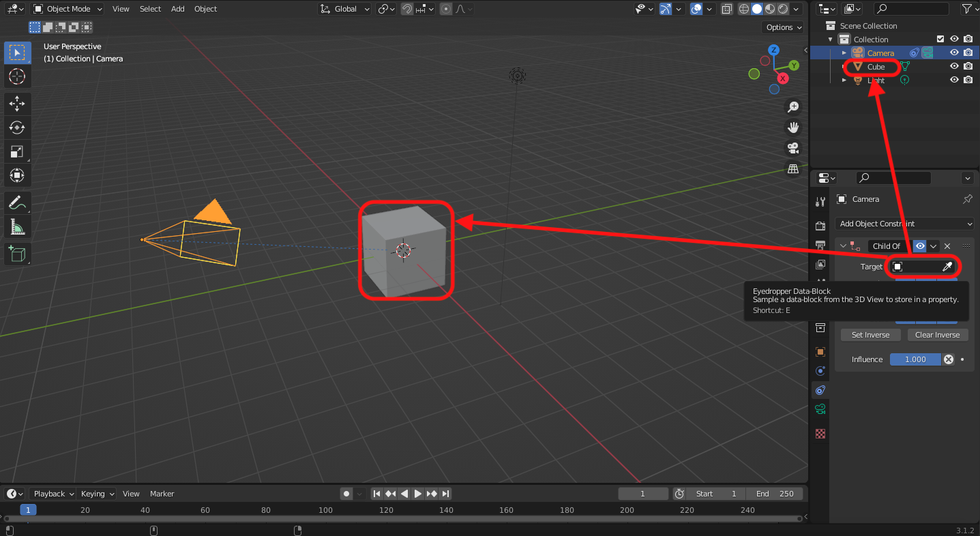
Task: Select the Select Box tool
Action: (17, 53)
